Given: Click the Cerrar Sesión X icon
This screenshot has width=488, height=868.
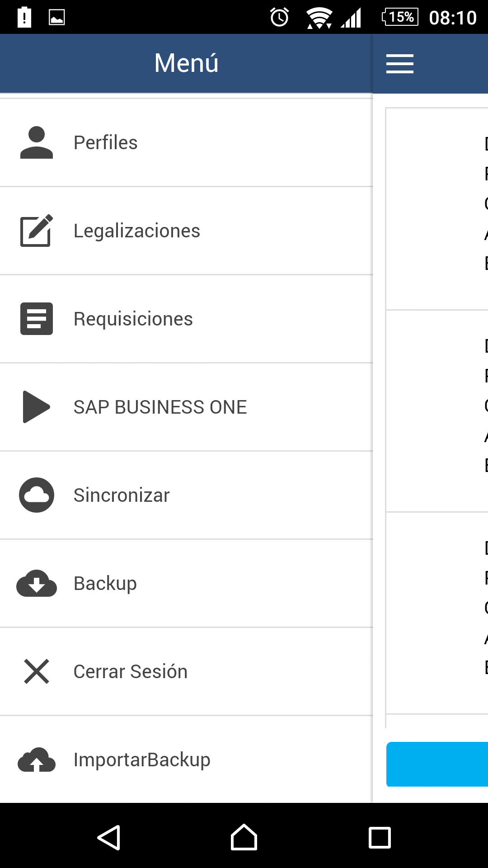Looking at the screenshot, I should click(x=37, y=671).
